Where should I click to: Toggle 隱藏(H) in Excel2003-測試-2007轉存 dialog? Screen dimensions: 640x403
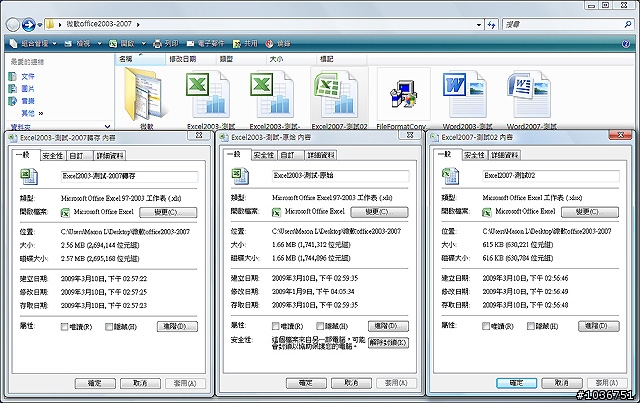[x=121, y=327]
